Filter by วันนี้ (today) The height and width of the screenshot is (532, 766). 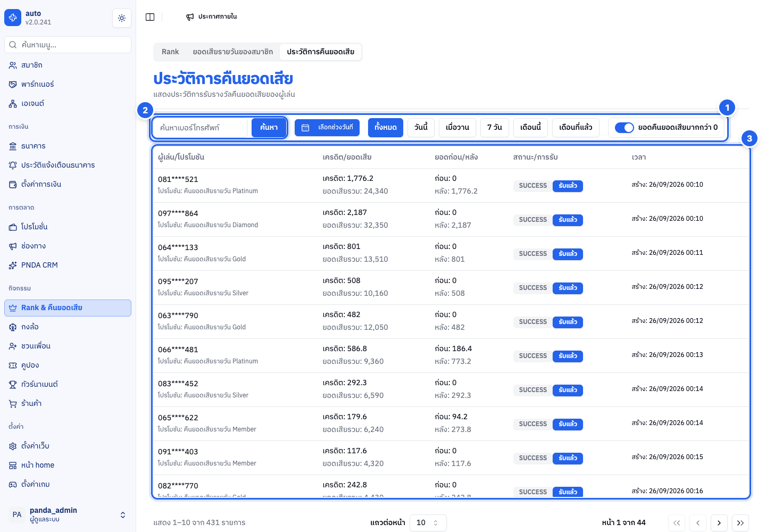[x=421, y=128]
